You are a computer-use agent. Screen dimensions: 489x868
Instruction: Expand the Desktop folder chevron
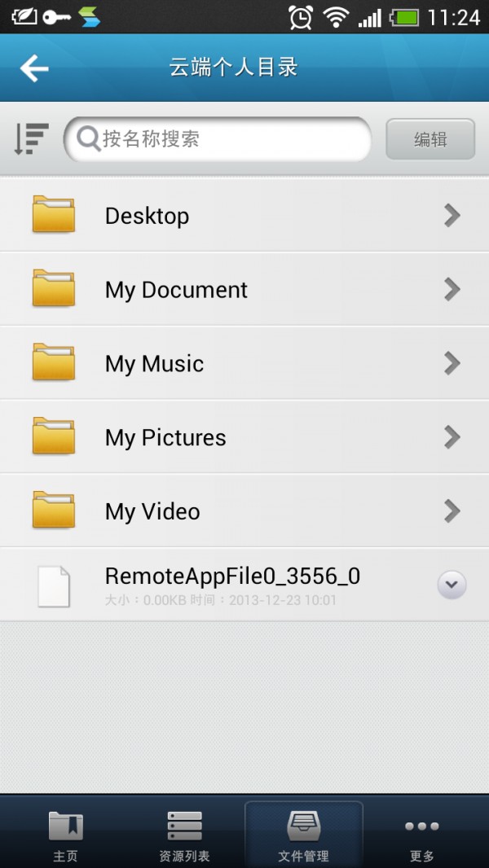click(x=452, y=215)
